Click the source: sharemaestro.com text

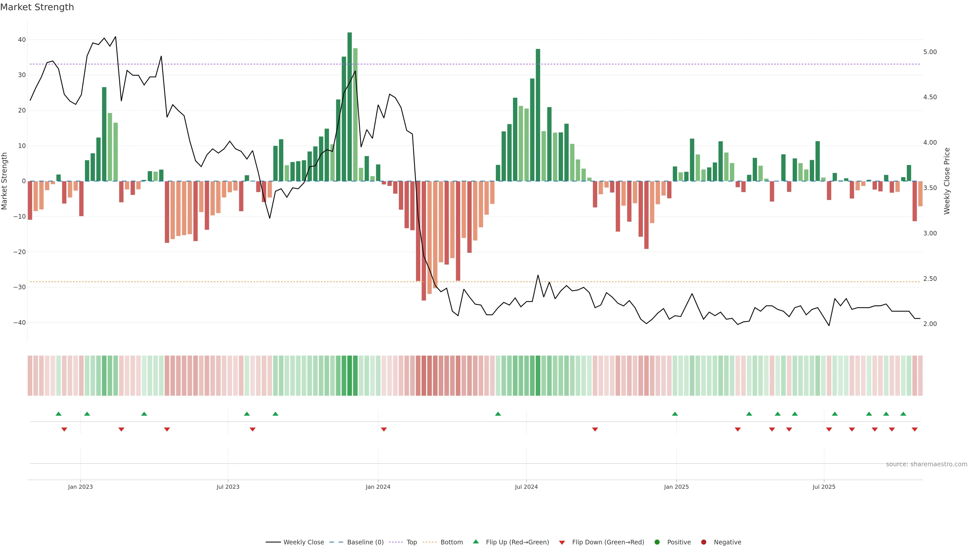click(926, 464)
